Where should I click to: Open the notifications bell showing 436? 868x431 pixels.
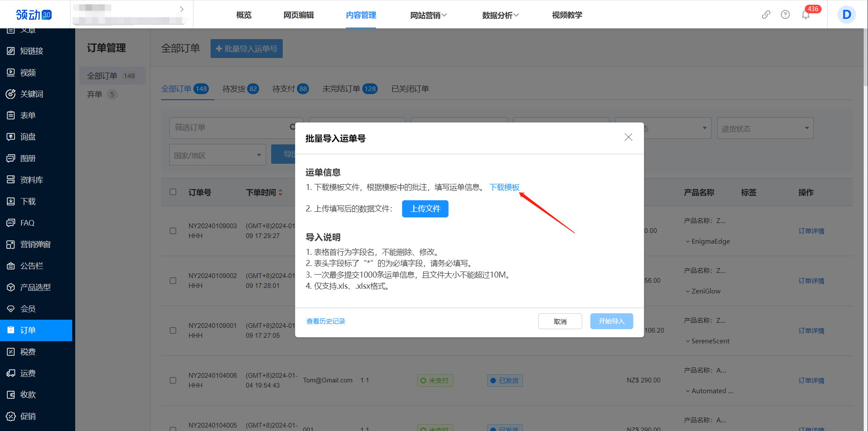tap(806, 14)
